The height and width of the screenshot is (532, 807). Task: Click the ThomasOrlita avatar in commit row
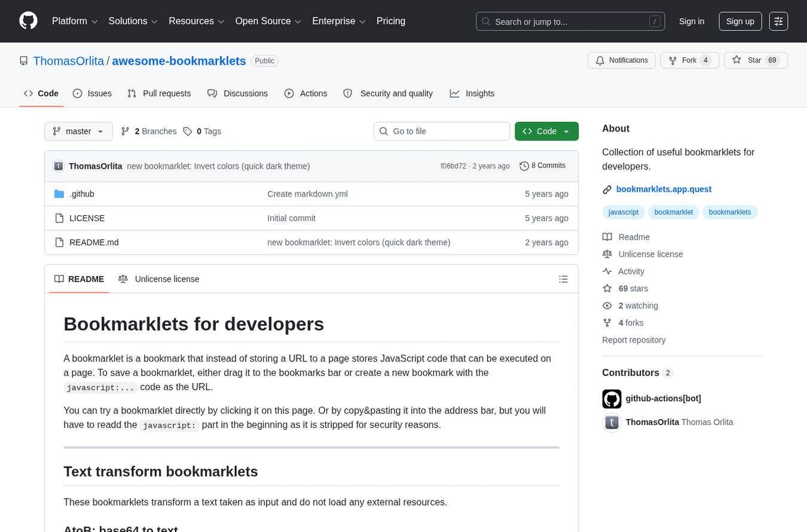coord(59,166)
